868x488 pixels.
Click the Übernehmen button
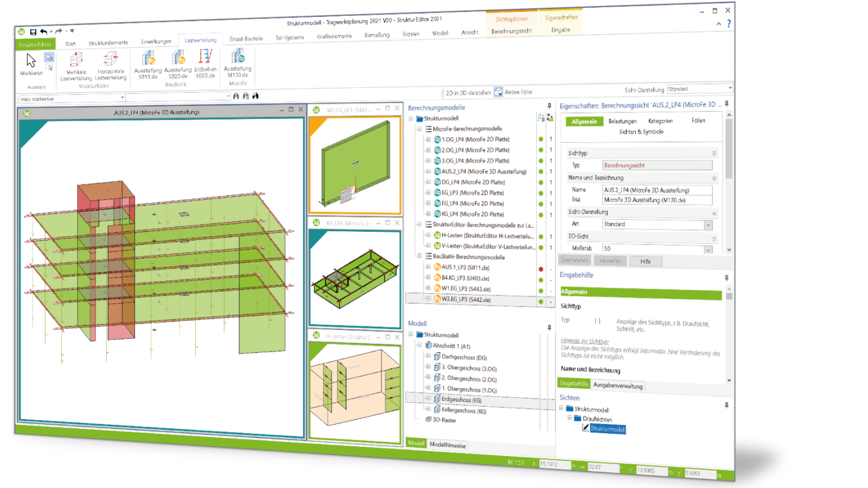click(575, 260)
